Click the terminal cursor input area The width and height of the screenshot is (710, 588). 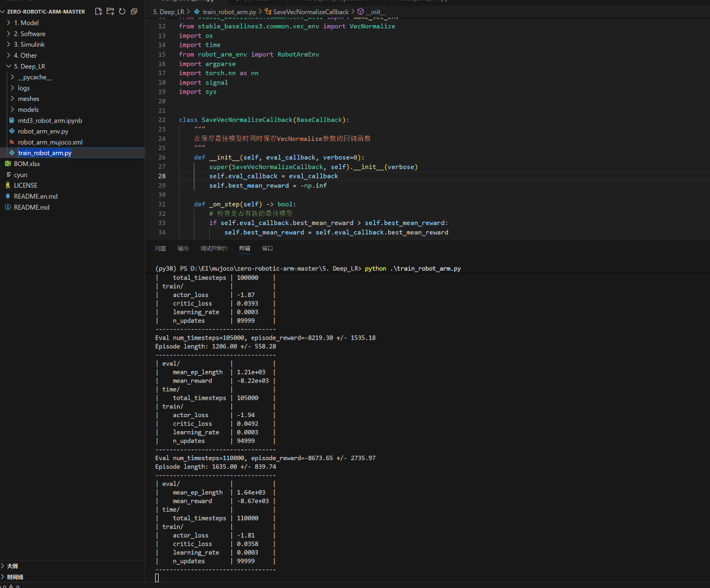(157, 578)
